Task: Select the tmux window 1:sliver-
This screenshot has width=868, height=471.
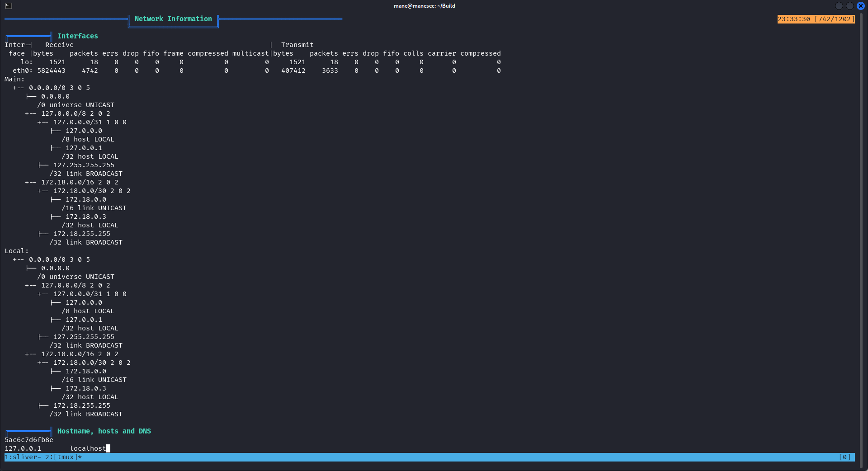Action: pos(22,457)
